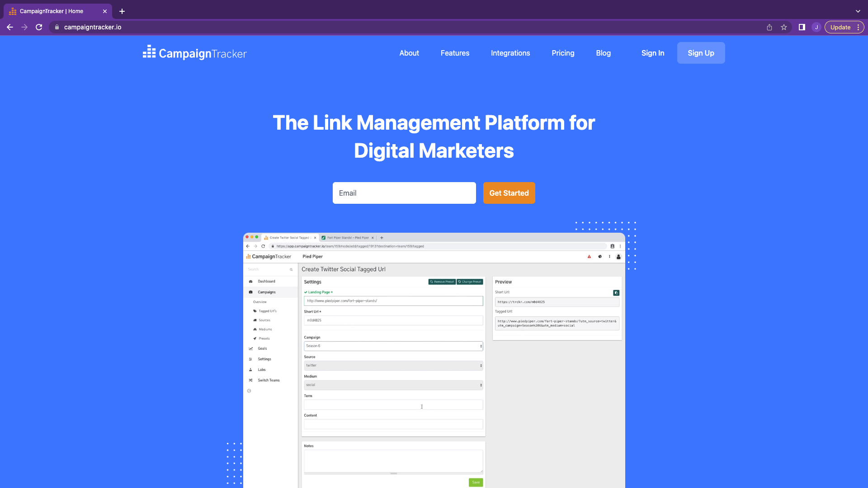868x488 pixels.
Task: Bookmark this page with star icon
Action: (x=784, y=27)
